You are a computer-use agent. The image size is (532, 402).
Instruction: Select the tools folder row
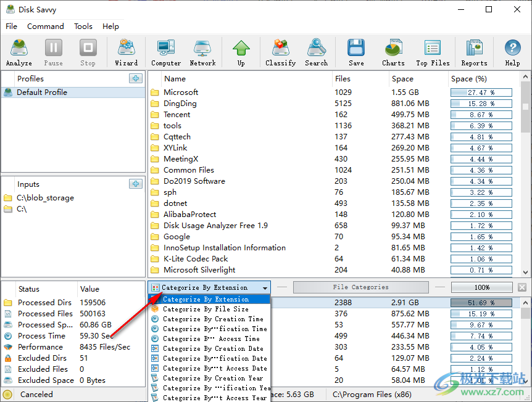point(334,125)
